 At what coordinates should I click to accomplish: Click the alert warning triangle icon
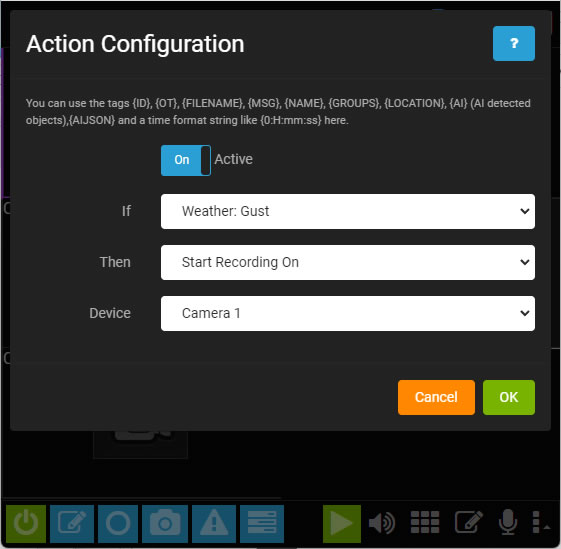click(214, 524)
